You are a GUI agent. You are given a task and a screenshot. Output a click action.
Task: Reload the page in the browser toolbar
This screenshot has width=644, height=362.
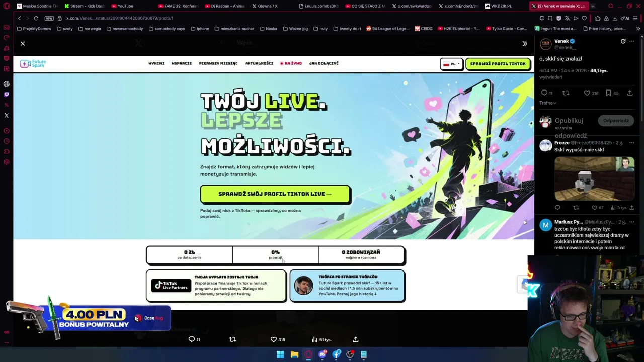click(x=36, y=18)
